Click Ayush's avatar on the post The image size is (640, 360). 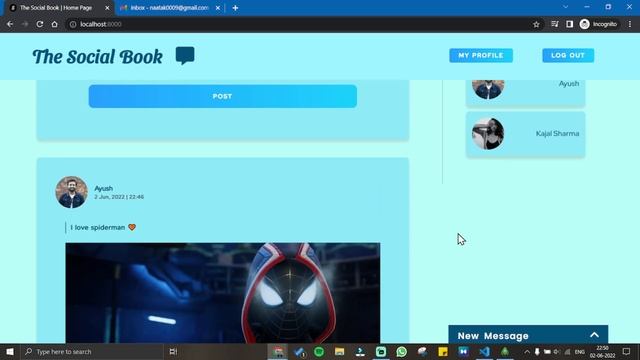tap(71, 192)
